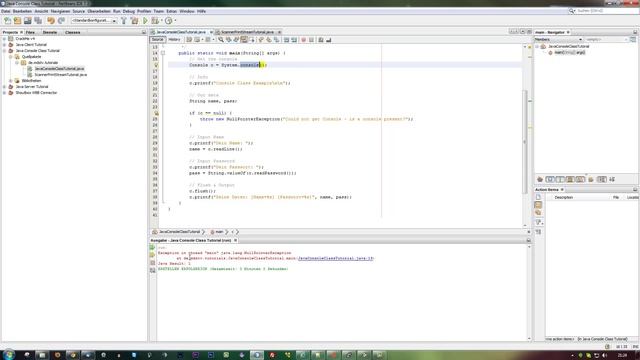Switch to the Files tab
640x360 pixels.
click(30, 32)
